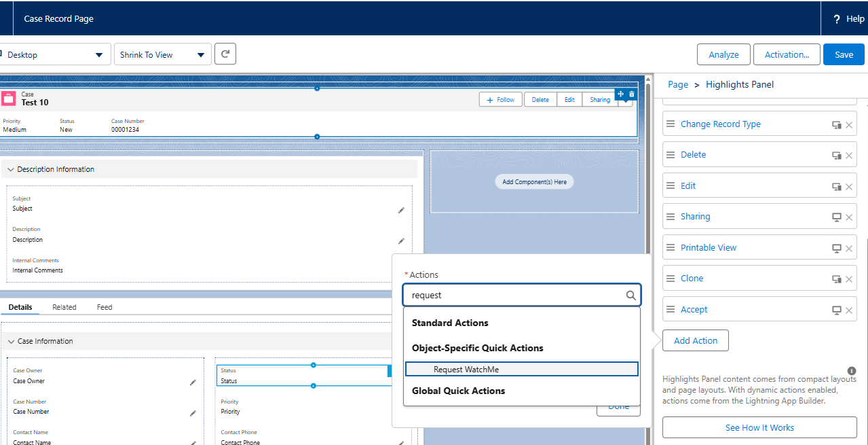Viewport: 868px width, 445px height.
Task: Open the Change Record Type action
Action: [x=721, y=124]
